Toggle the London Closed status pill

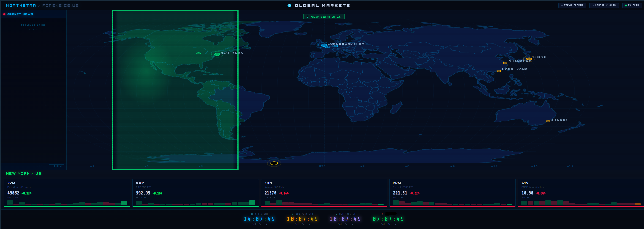coord(604,6)
